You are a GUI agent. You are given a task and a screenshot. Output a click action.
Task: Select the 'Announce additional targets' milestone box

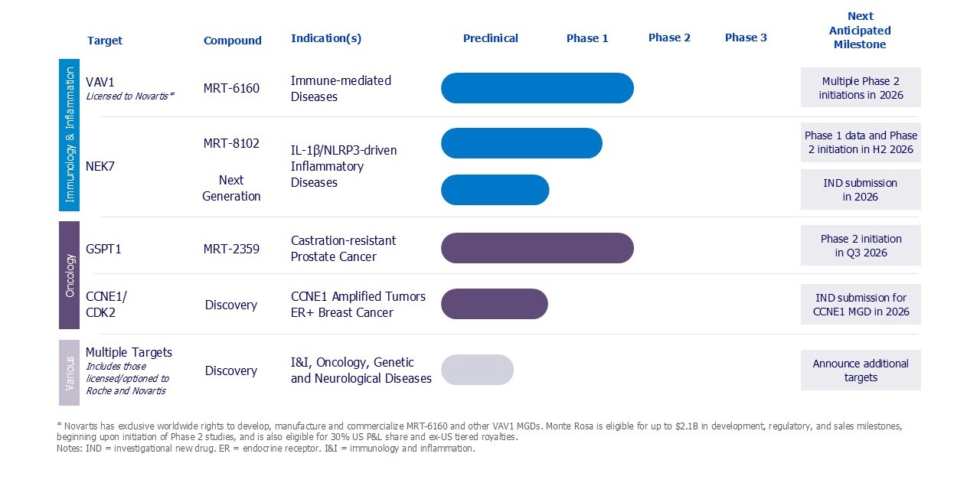point(861,370)
